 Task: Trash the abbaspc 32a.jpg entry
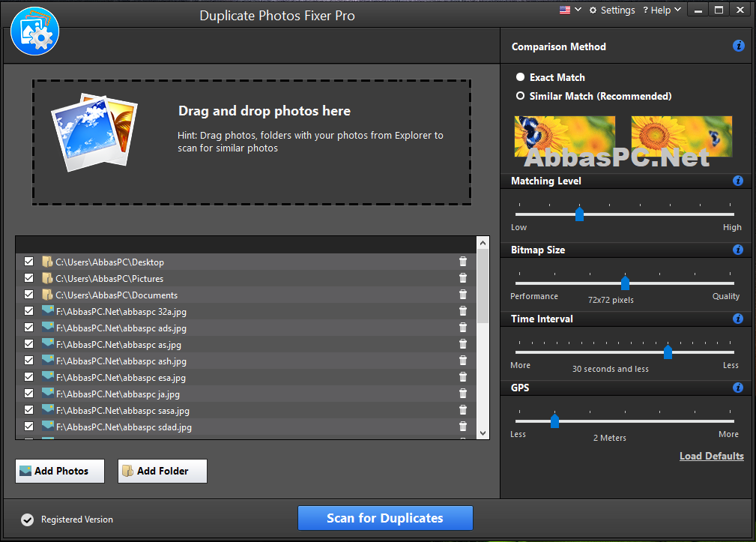pos(463,311)
